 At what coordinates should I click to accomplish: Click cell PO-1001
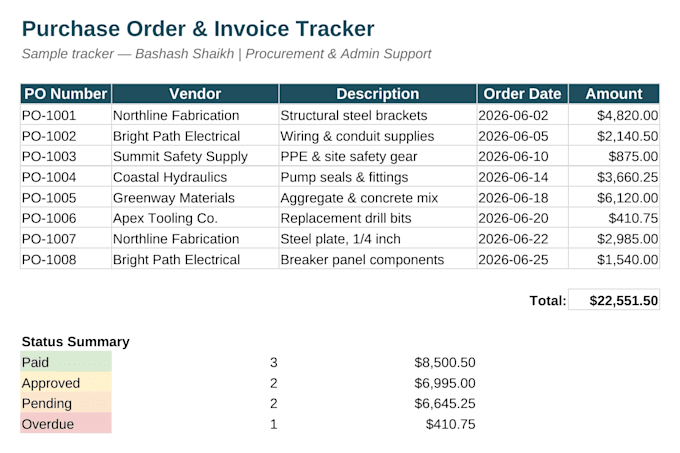click(x=66, y=115)
